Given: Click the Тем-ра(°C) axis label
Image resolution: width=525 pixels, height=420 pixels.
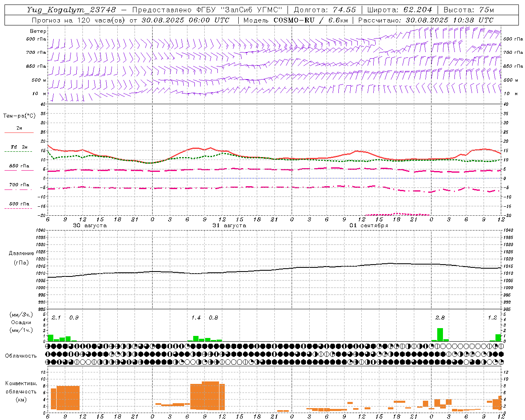Looking at the screenshot, I should point(19,116).
